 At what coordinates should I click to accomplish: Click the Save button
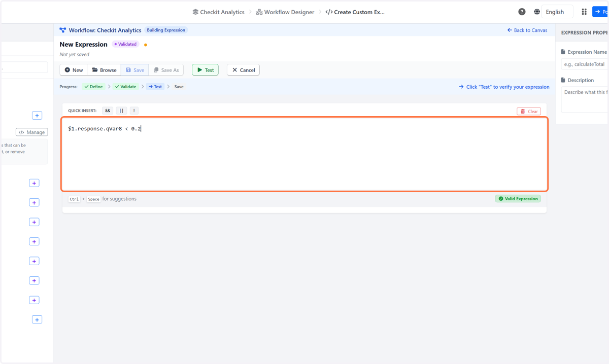135,70
